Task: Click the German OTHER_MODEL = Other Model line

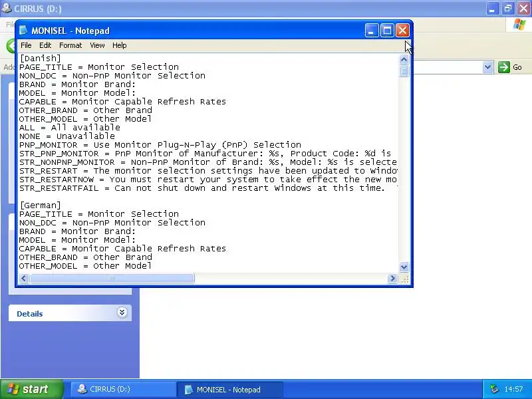Action: pos(85,266)
